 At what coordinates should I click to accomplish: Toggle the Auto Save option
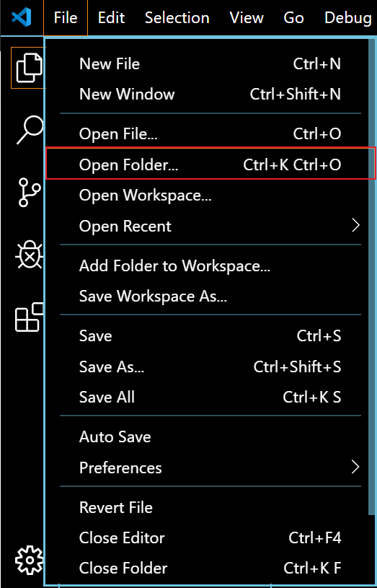point(210,437)
